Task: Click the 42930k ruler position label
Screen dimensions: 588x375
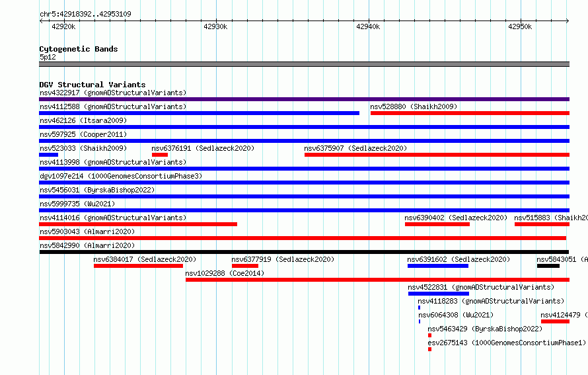Action: [215, 26]
